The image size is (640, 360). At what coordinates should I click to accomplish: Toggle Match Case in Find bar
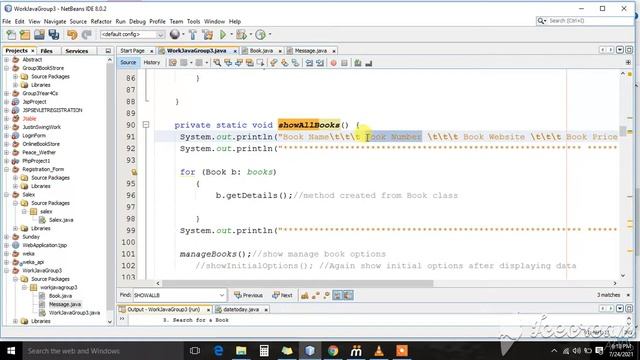[304, 295]
